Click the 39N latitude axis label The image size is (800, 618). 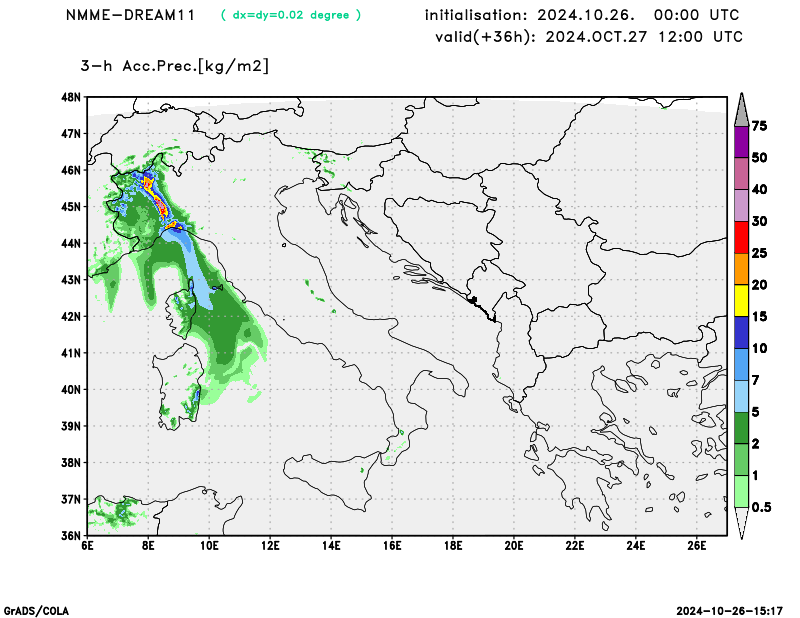pos(71,426)
